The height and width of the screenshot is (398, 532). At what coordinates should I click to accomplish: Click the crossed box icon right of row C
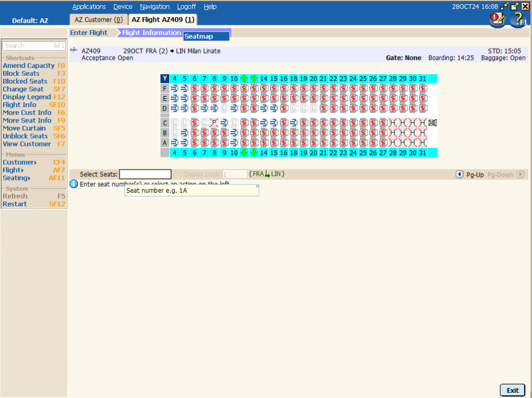click(x=433, y=123)
